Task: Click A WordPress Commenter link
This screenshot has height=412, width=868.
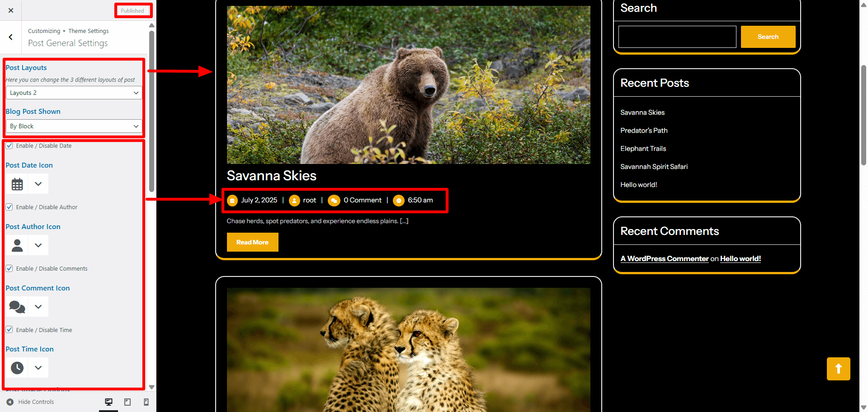Action: click(x=664, y=258)
